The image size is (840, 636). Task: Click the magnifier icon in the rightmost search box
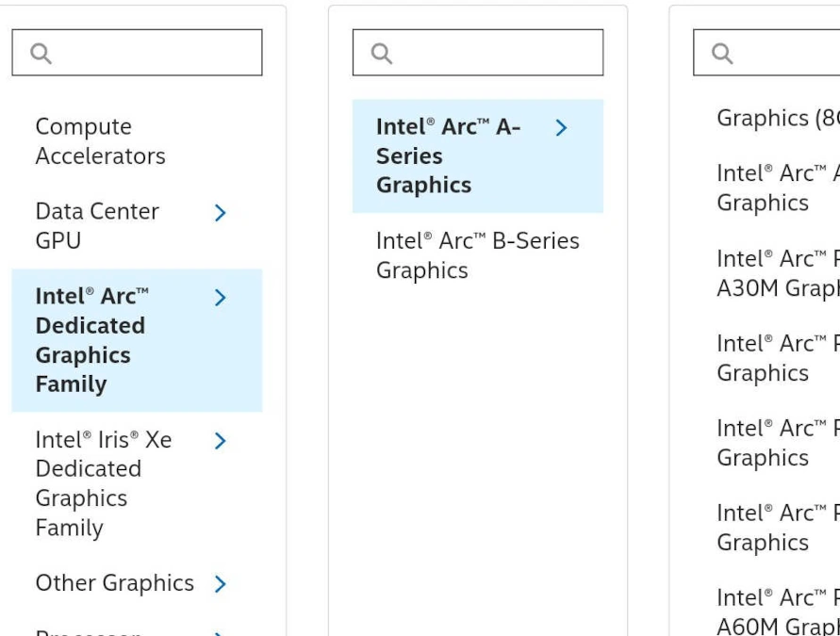[723, 54]
